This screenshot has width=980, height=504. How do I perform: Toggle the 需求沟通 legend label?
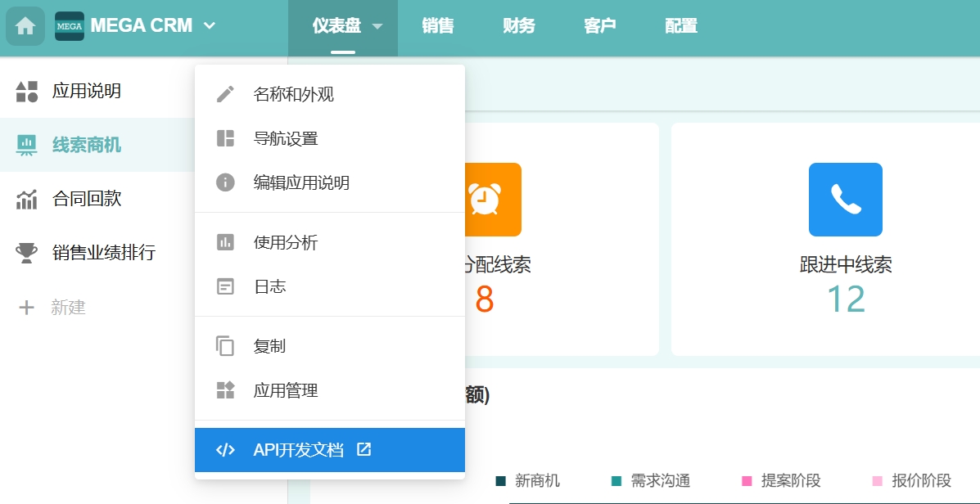click(660, 481)
